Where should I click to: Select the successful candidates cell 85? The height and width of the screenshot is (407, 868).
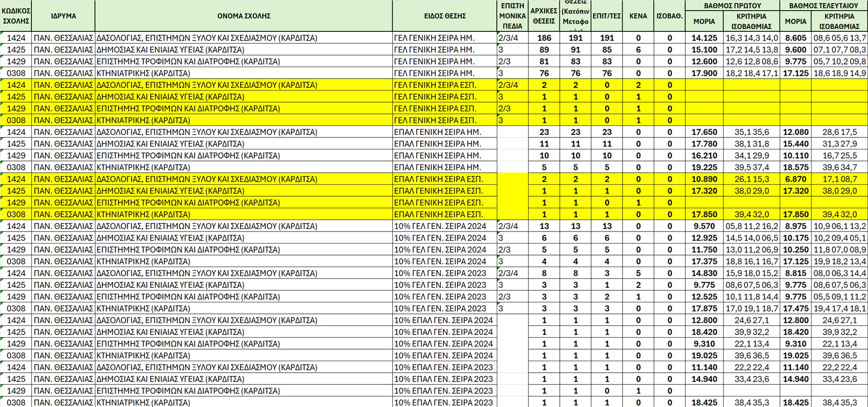point(607,50)
